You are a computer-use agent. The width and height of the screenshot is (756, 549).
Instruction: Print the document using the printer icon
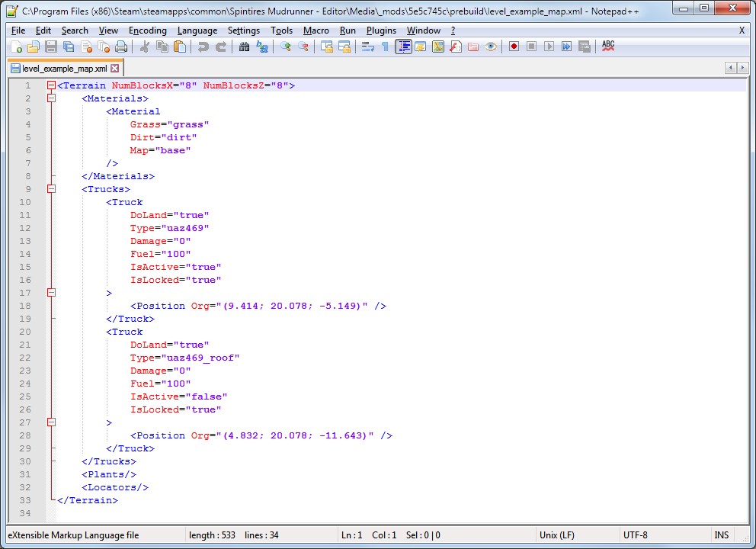pos(121,47)
